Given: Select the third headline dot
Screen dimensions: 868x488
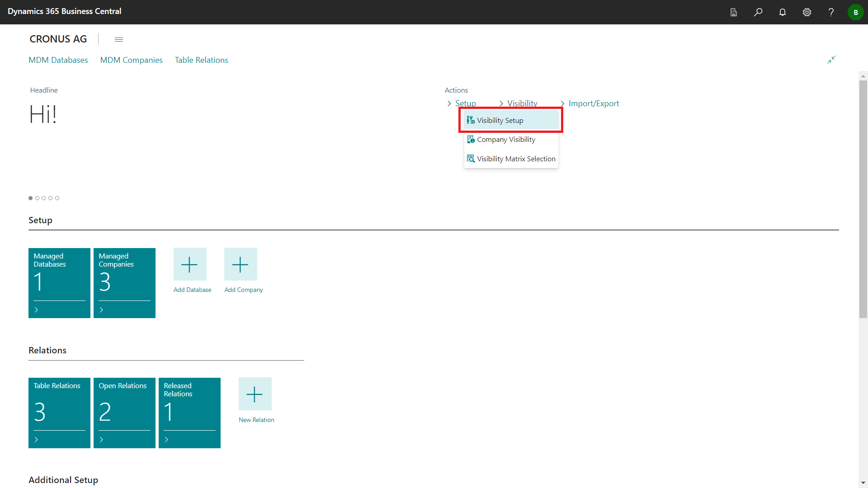Looking at the screenshot, I should (44, 198).
